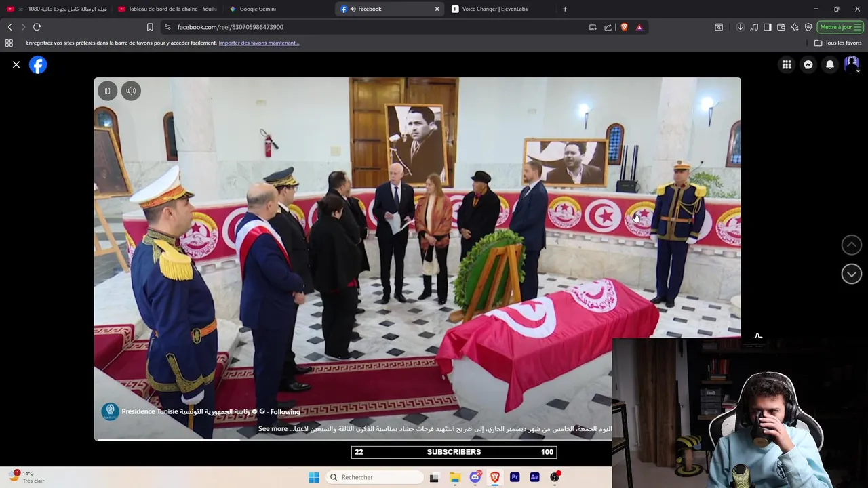This screenshot has width=868, height=488.
Task: Click the taskbar Rechercher search box
Action: tap(374, 477)
